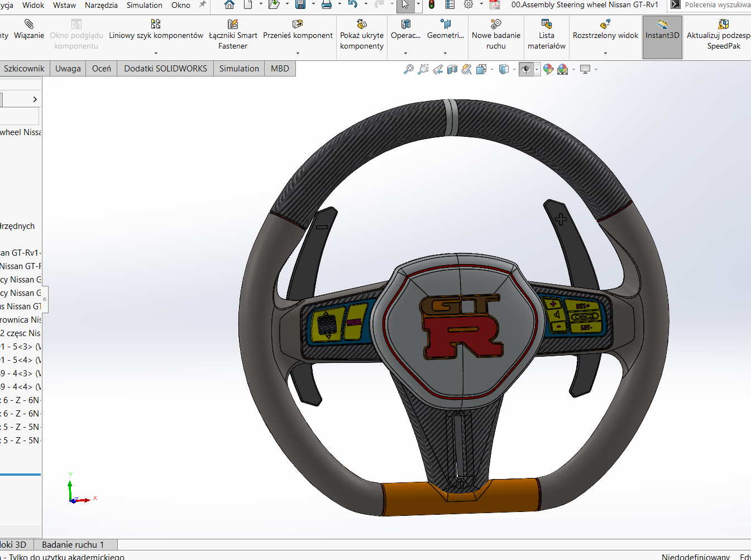
Task: Click the Previous View icon
Action: pyautogui.click(x=438, y=69)
